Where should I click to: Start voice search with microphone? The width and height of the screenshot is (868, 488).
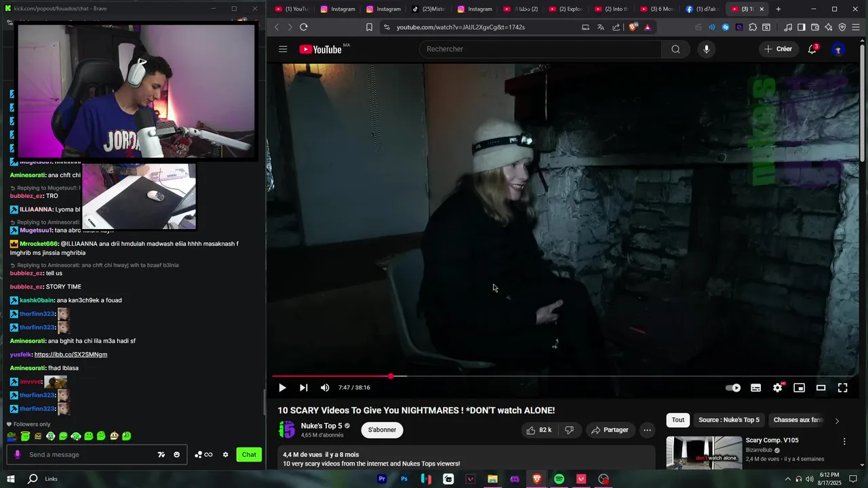click(706, 49)
